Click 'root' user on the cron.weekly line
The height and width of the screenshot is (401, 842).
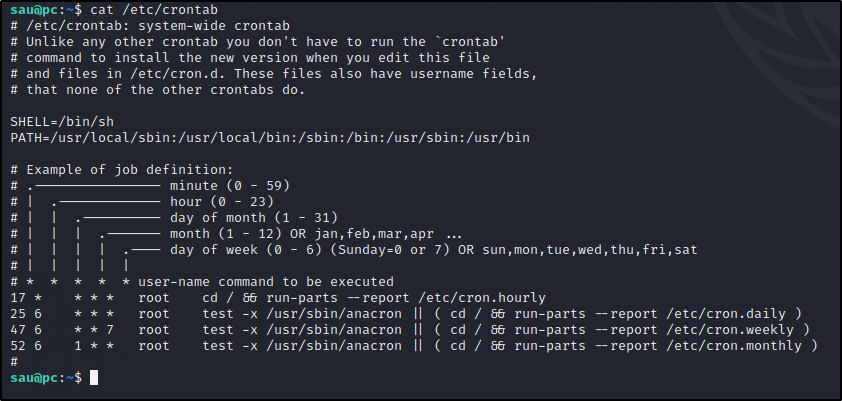(154, 330)
